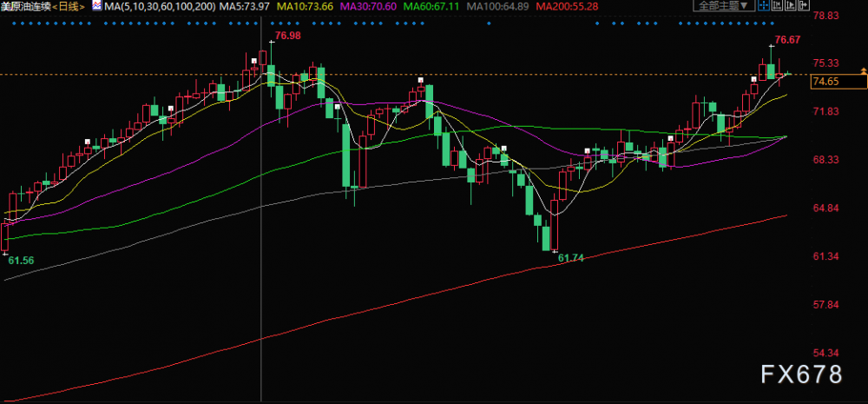Click the 57.84 axis price value
The image size is (868, 404).
click(825, 304)
